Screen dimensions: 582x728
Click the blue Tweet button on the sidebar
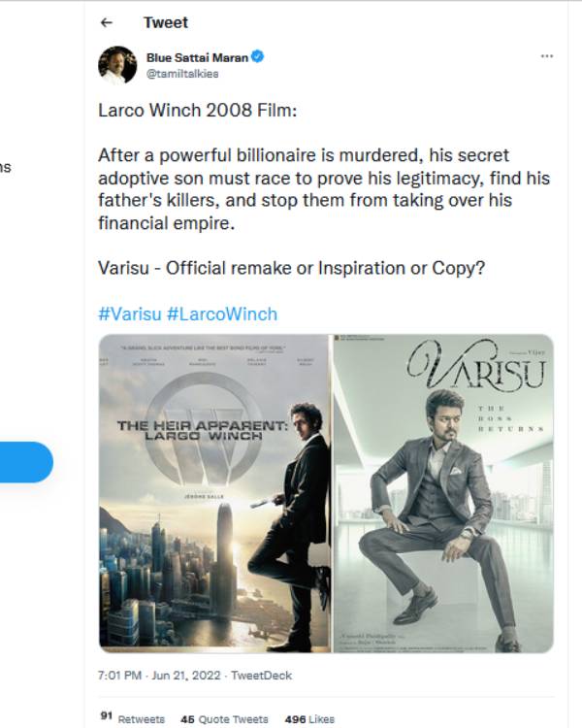26,462
